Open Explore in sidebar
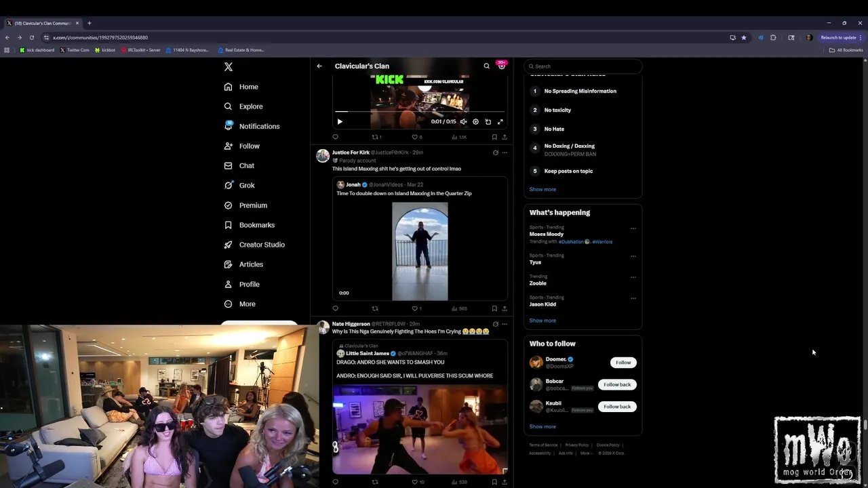The image size is (868, 488). [243, 106]
